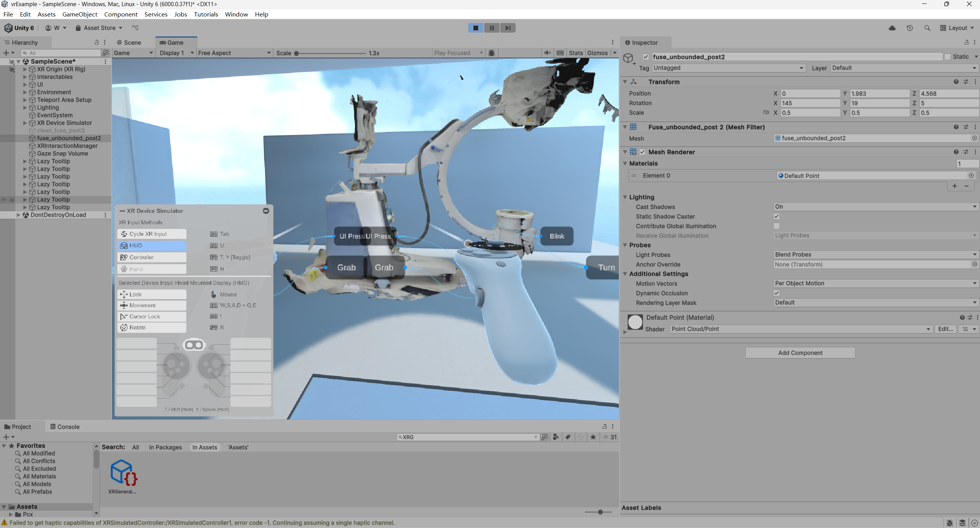Screen dimensions: 980x528
Task: Open the global search magnifier icon
Action: pyautogui.click(x=927, y=28)
